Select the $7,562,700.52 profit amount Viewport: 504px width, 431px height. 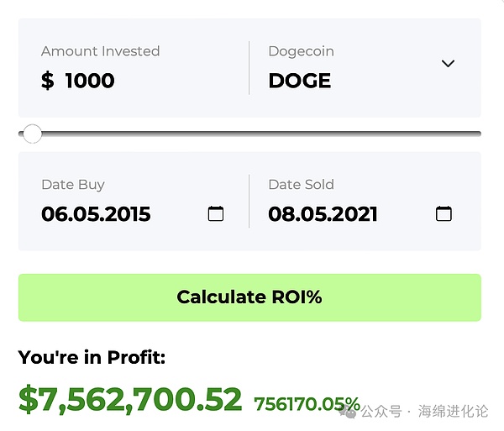point(130,400)
